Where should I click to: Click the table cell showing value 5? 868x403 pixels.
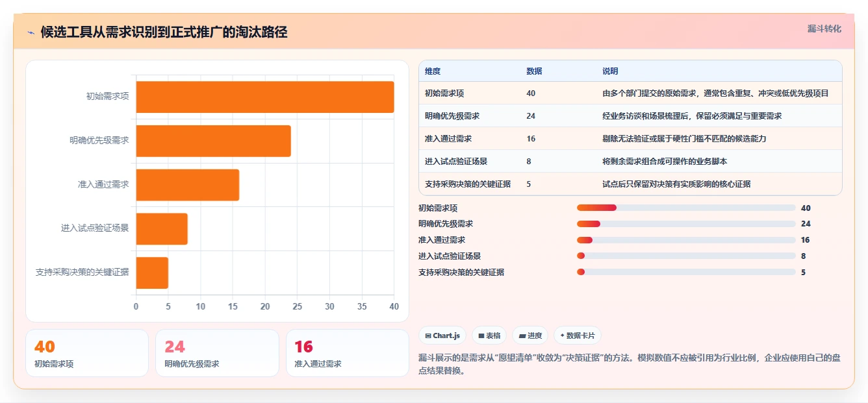[529, 184]
